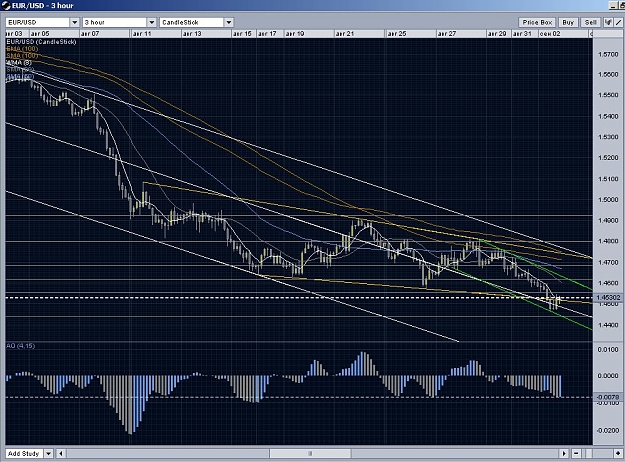Click the zoom in plus button

(618, 454)
